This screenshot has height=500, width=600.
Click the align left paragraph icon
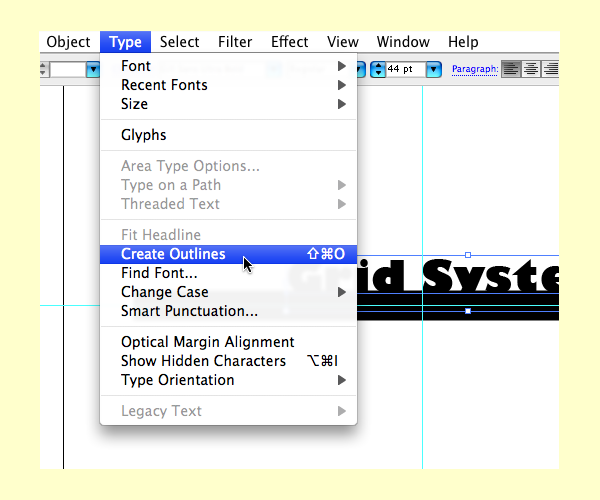(x=511, y=69)
